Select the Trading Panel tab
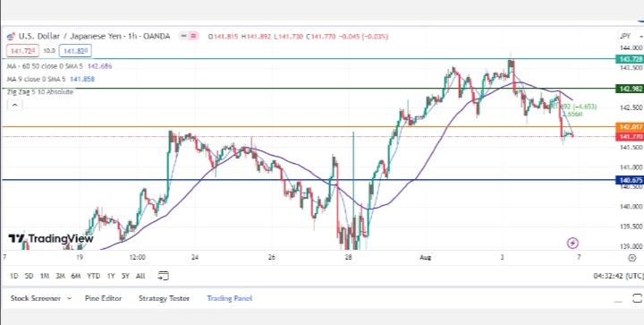Viewport: 644px width, 325px height. pyautogui.click(x=230, y=298)
